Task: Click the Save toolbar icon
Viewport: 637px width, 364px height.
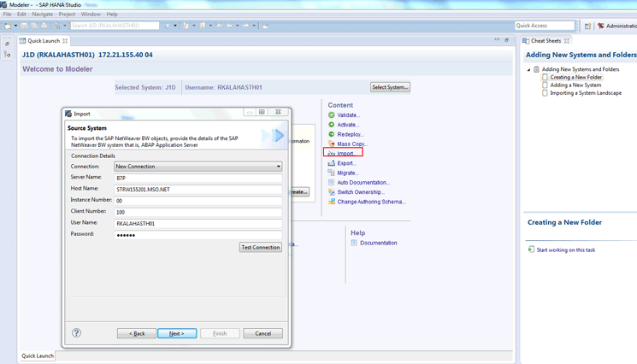Action: coord(24,26)
